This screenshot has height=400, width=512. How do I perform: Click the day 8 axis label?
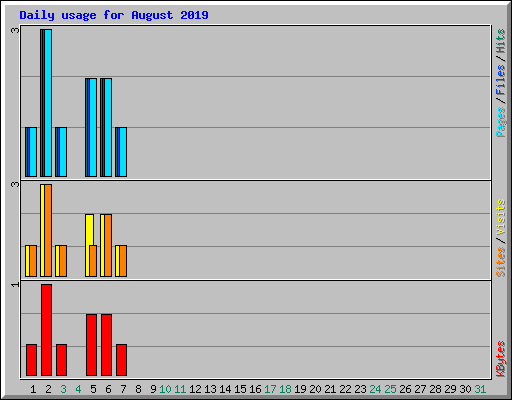pyautogui.click(x=138, y=389)
